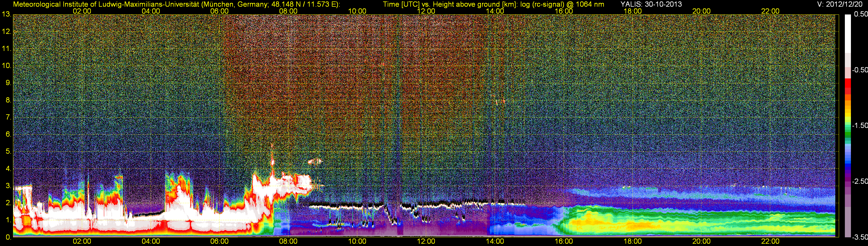Click the 'Time [UTC] vs. Height above ground [km]' label

[450, 4]
